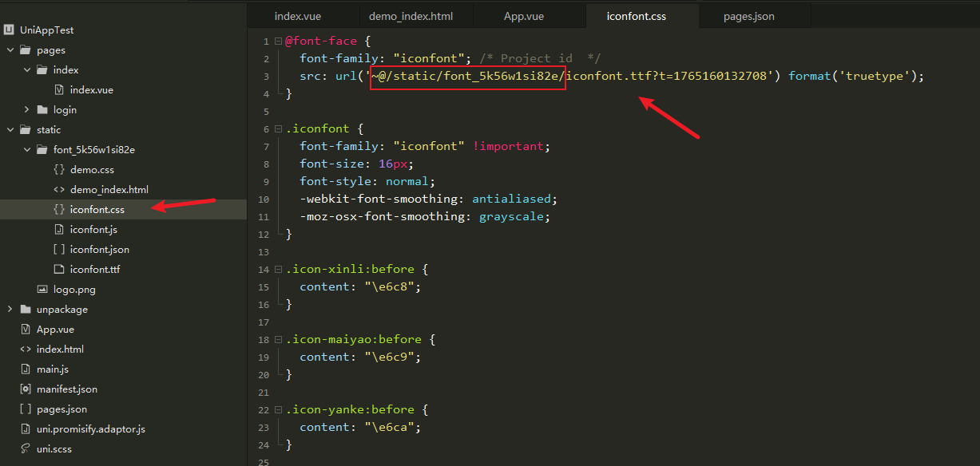
Task: Click the style icon beside uni.scss
Action: (x=26, y=448)
